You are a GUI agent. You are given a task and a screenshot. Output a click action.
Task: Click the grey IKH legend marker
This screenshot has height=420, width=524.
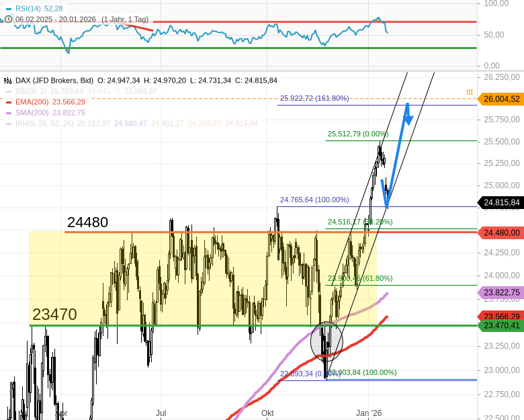pyautogui.click(x=7, y=124)
